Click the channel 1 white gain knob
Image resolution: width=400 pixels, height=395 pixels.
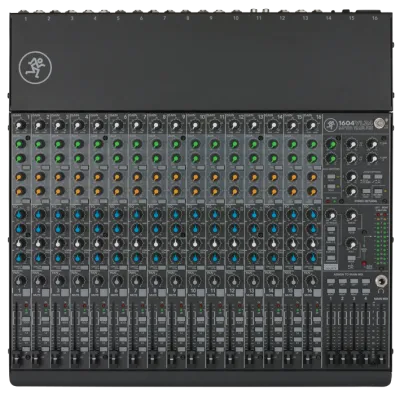point(20,126)
